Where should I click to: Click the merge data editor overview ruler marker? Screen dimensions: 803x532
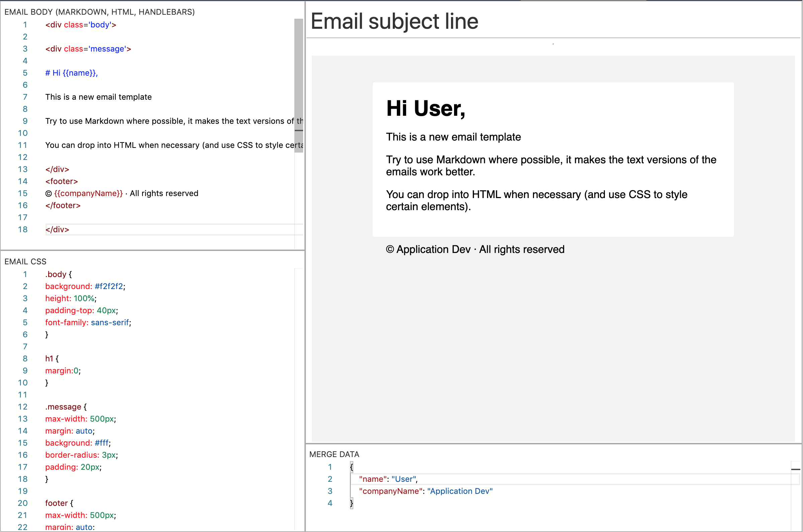click(x=795, y=469)
